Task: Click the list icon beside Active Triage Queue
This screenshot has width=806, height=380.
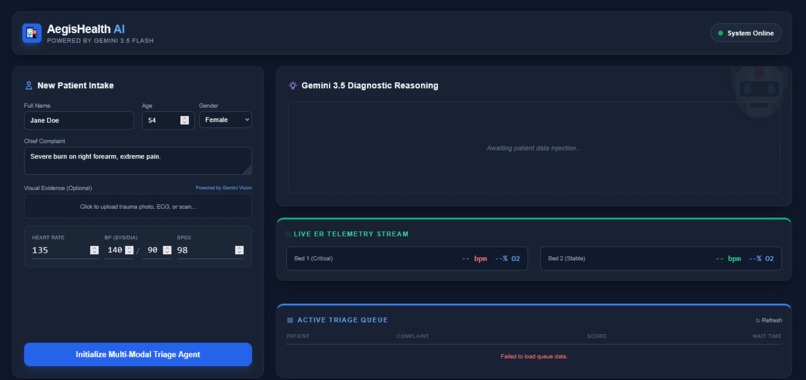Action: [x=290, y=320]
